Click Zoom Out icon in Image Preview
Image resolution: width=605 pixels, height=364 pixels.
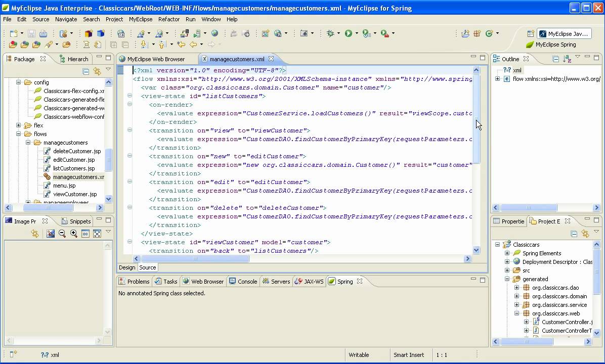click(62, 234)
